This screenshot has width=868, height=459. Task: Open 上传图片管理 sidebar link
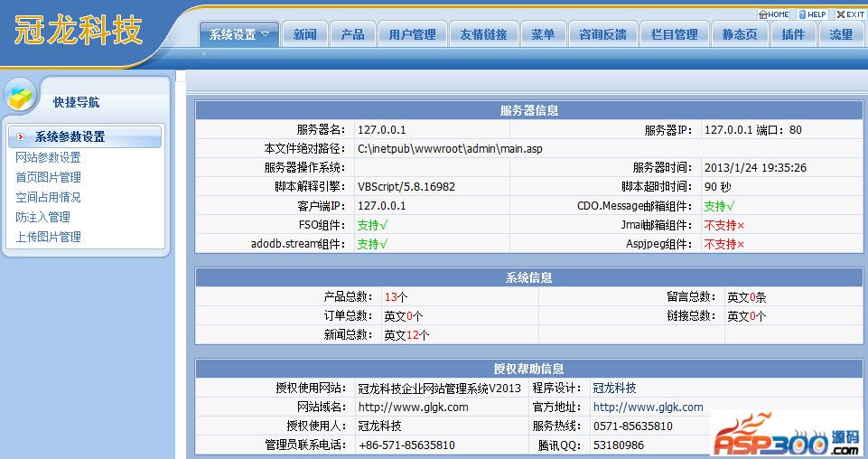[x=48, y=237]
